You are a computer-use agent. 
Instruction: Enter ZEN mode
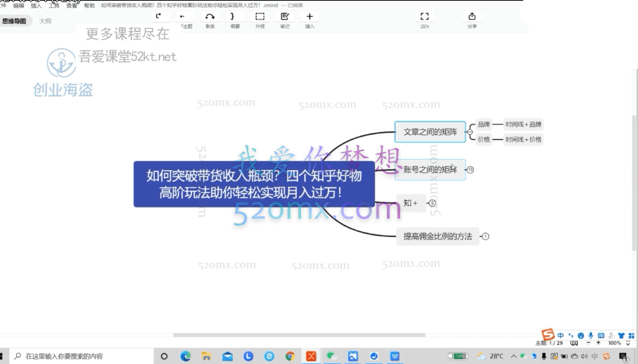click(x=424, y=17)
